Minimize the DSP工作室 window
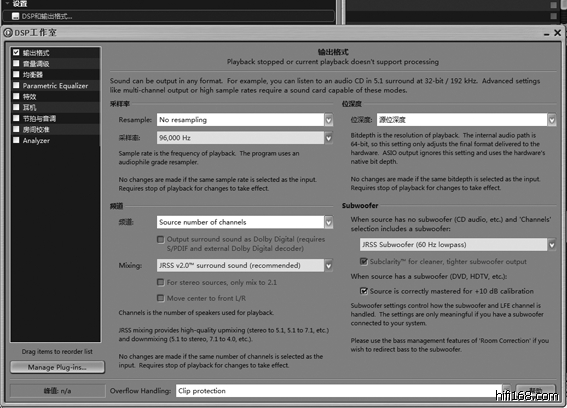The image size is (567, 408). point(546,34)
